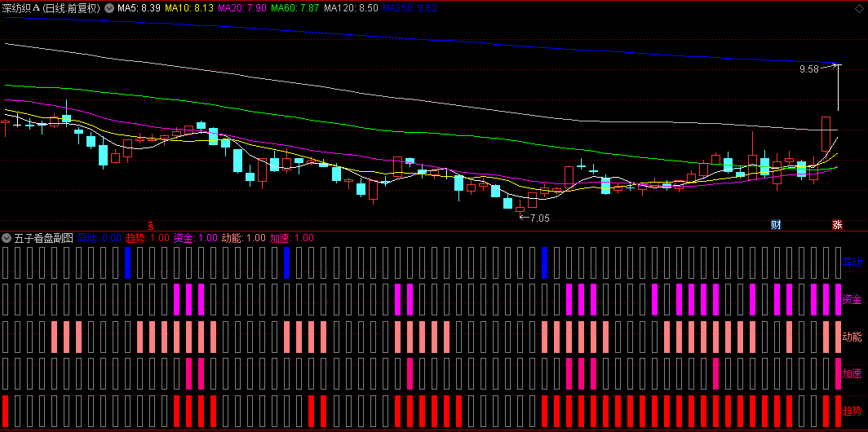
Task: Expand the 五子看盘副图 indicator dropdown arrow
Action: pos(7,238)
